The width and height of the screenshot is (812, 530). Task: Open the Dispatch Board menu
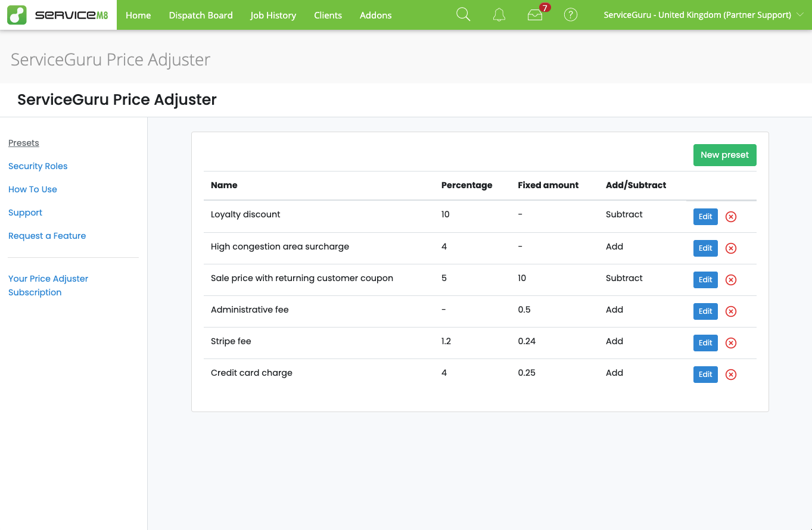click(x=201, y=15)
